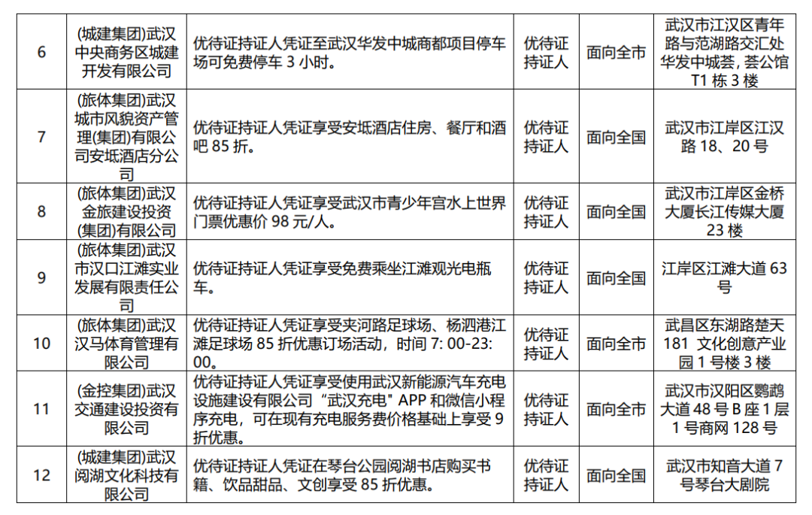Select the 武汉中央商务区城建开发有限公司 company cell
The width and height of the screenshot is (812, 515).
127,52
